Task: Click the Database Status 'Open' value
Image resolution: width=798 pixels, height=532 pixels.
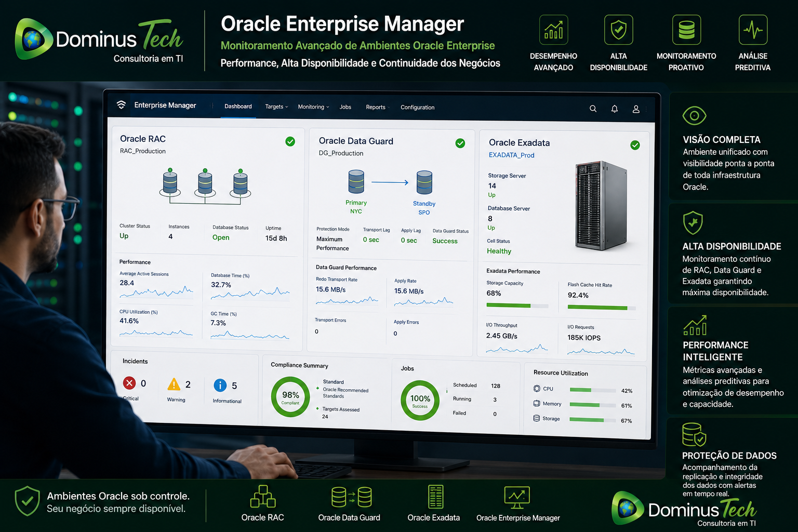Action: pos(221,237)
